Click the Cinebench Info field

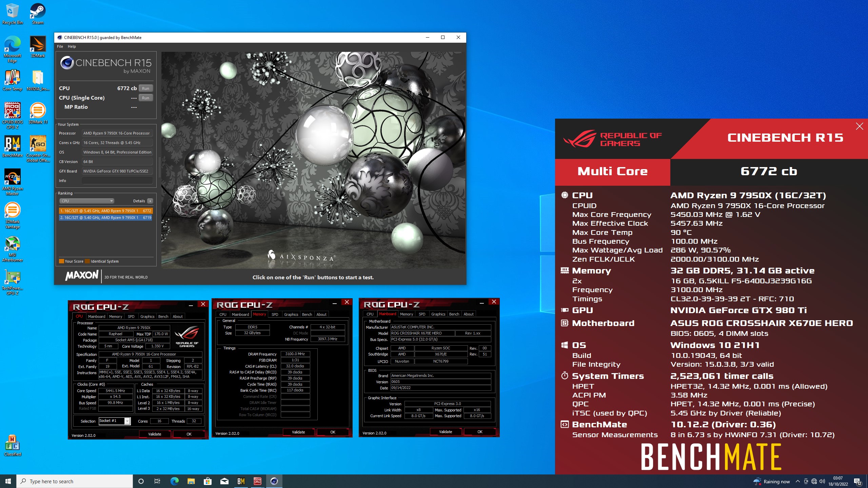(117, 181)
